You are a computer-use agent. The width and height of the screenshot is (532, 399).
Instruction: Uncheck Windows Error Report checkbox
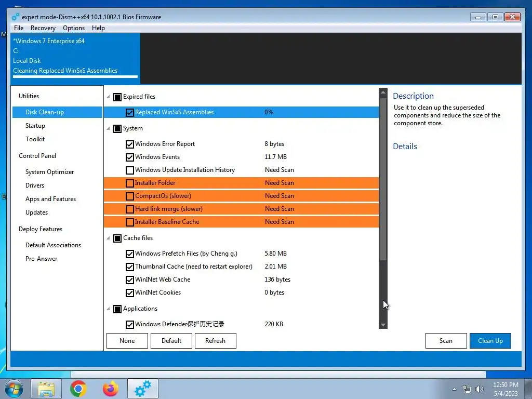pyautogui.click(x=129, y=144)
